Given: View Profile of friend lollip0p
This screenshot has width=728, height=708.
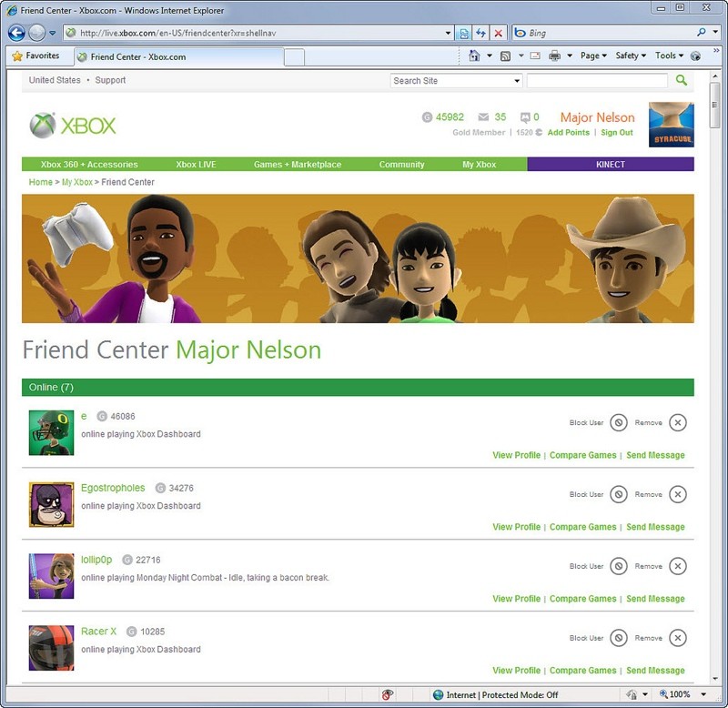Looking at the screenshot, I should click(516, 599).
